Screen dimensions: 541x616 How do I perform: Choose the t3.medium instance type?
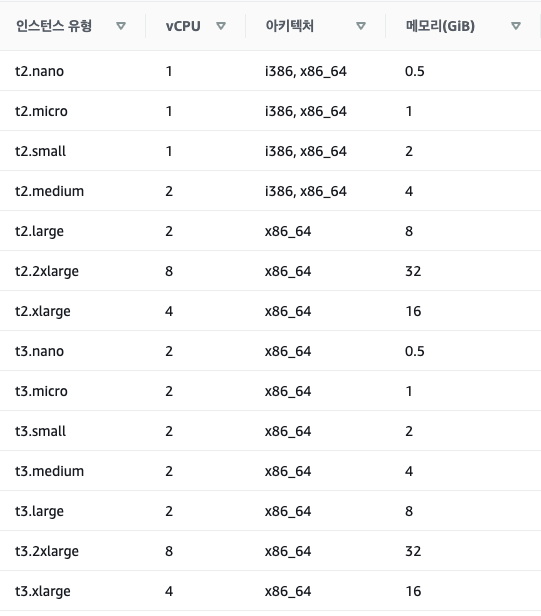[x=50, y=471]
